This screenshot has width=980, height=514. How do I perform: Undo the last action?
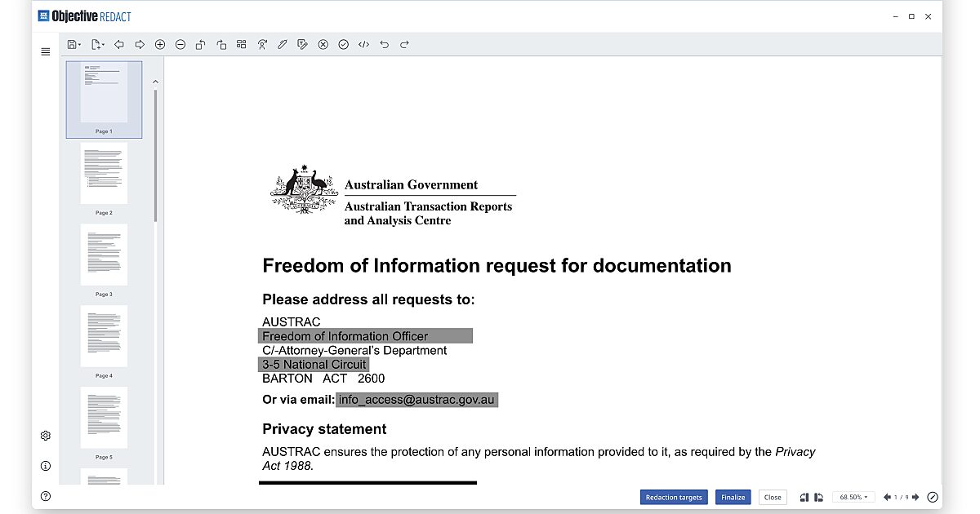coord(385,45)
